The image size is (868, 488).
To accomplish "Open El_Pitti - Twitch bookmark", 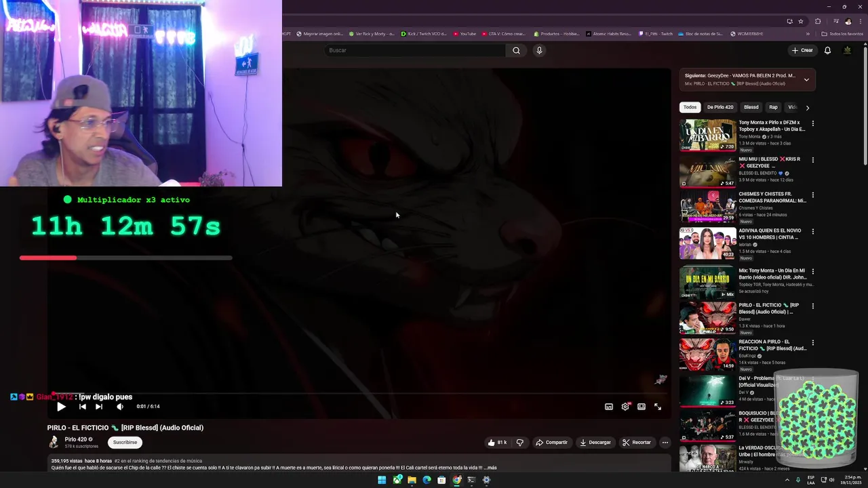I will coord(656,34).
